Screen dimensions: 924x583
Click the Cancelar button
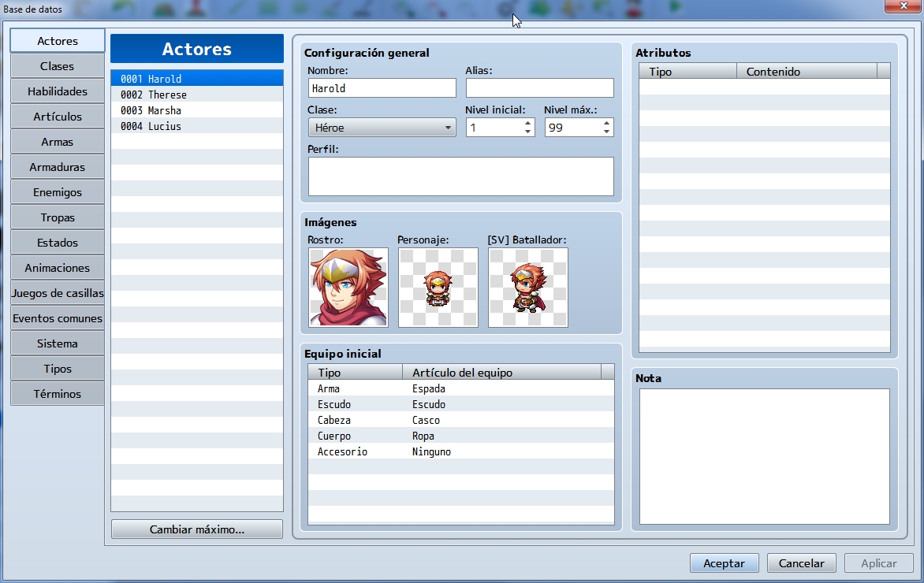[801, 563]
